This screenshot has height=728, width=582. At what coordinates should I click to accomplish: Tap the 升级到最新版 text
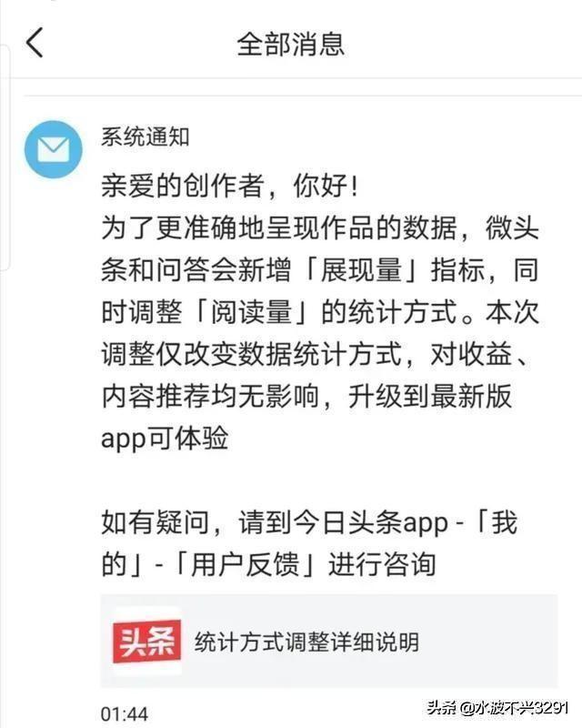click(x=430, y=396)
